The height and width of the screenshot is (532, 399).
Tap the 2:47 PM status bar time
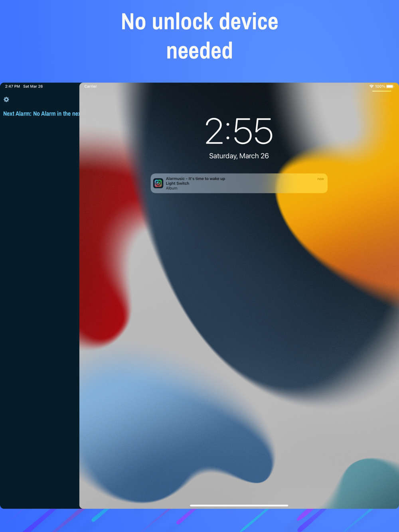tap(12, 87)
